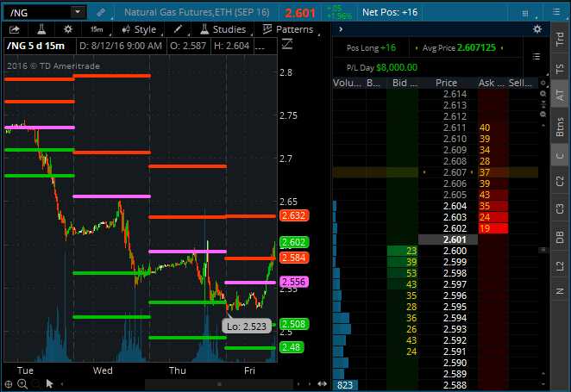Click the symbol link chain icon
571x392 pixels.
coord(101,12)
